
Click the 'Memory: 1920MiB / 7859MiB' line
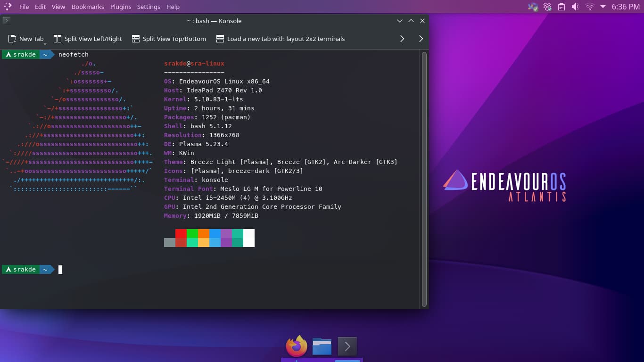coord(211,215)
